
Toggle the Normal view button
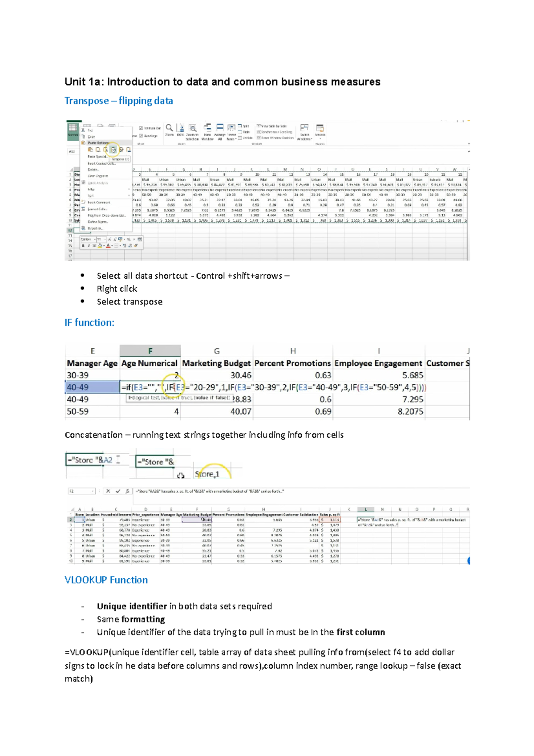72,129
